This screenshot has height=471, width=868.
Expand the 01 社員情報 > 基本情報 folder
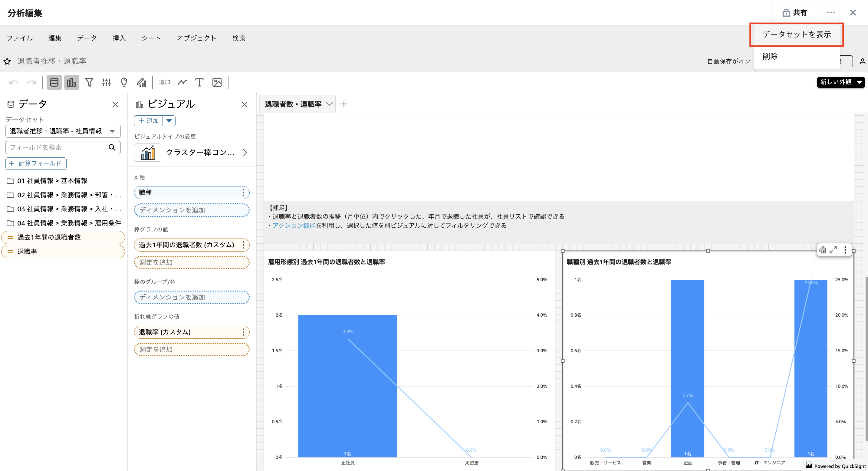52,181
